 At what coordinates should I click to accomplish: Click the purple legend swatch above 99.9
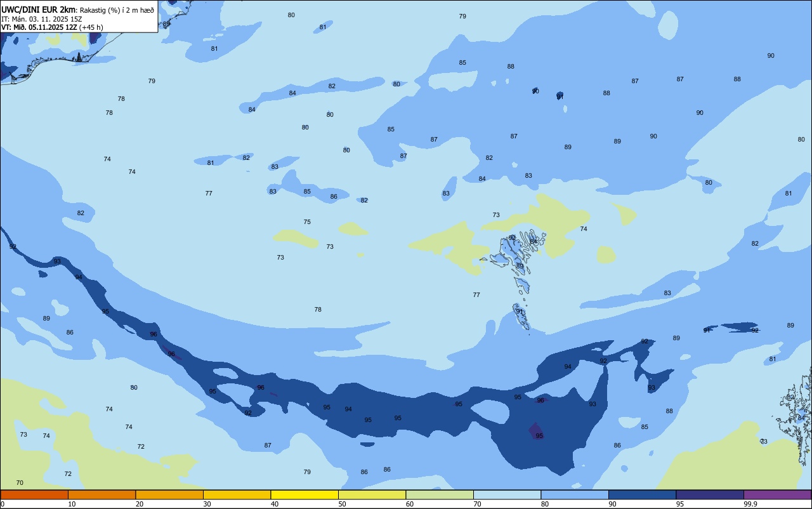coord(777,494)
